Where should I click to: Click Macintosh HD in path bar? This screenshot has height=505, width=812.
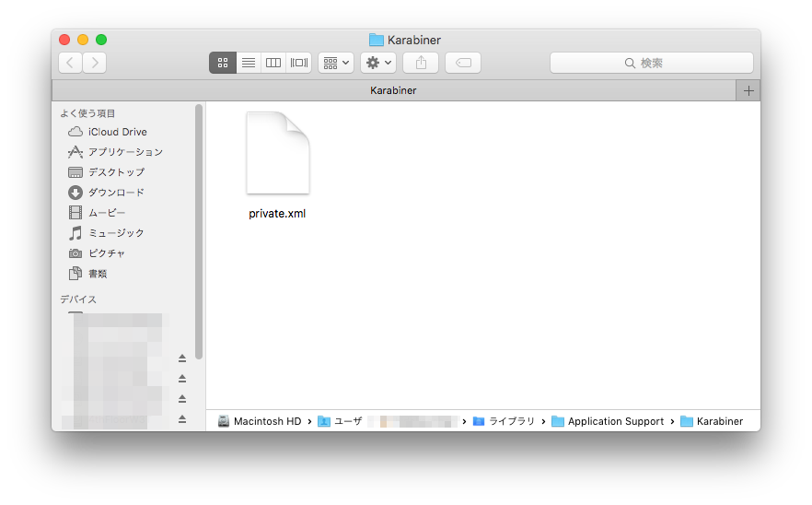267,421
